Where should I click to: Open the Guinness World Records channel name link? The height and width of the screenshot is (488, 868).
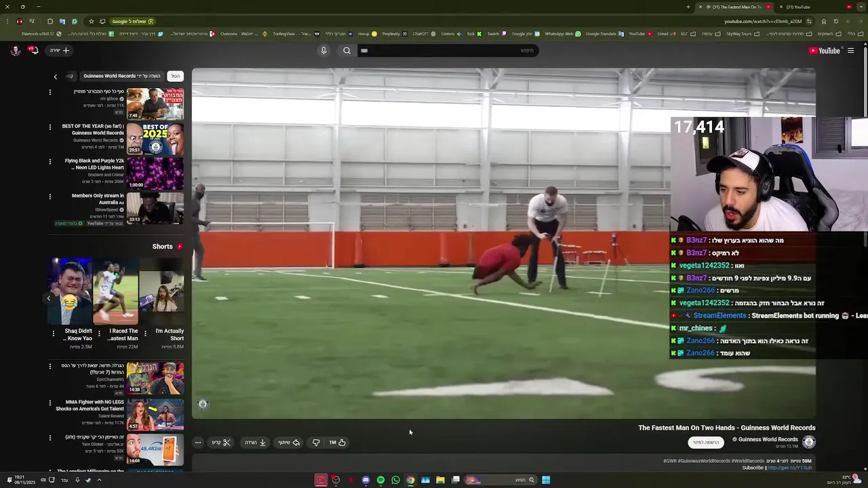(x=768, y=439)
